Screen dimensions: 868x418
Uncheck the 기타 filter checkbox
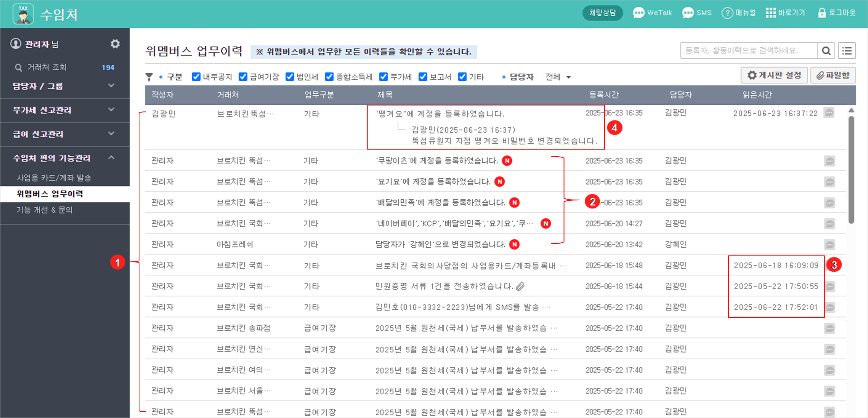point(462,76)
